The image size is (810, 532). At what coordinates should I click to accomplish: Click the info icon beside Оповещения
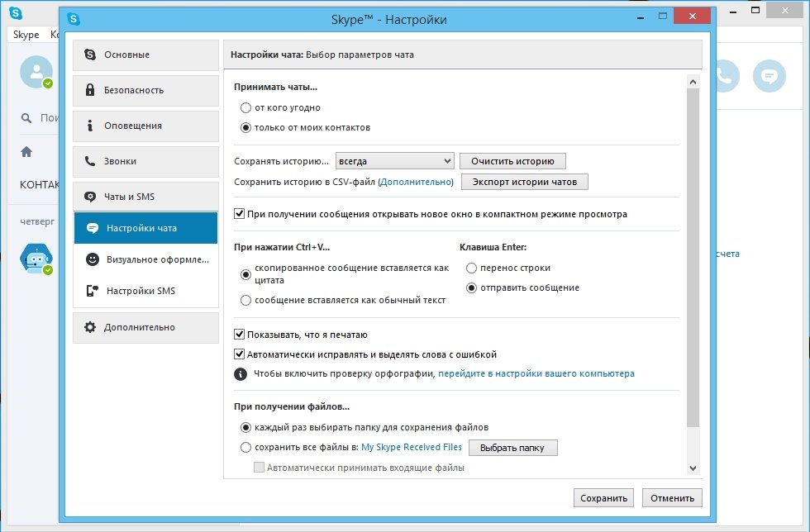tap(90, 126)
